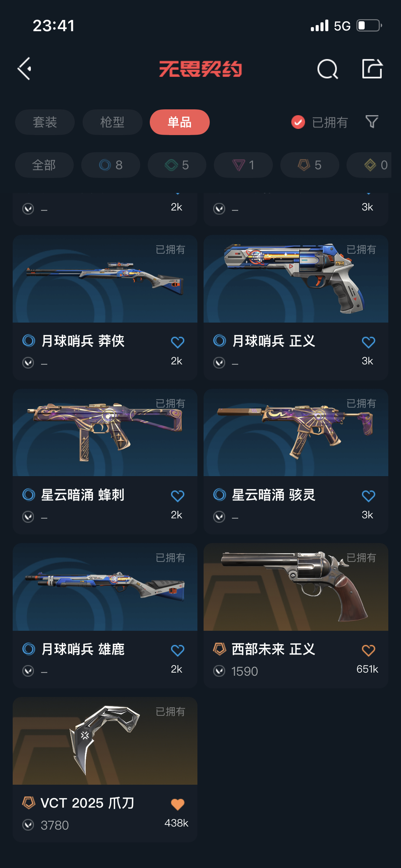Tap heart icon for 星云暗涌 蜂刺
Image resolution: width=401 pixels, height=868 pixels.
point(177,496)
